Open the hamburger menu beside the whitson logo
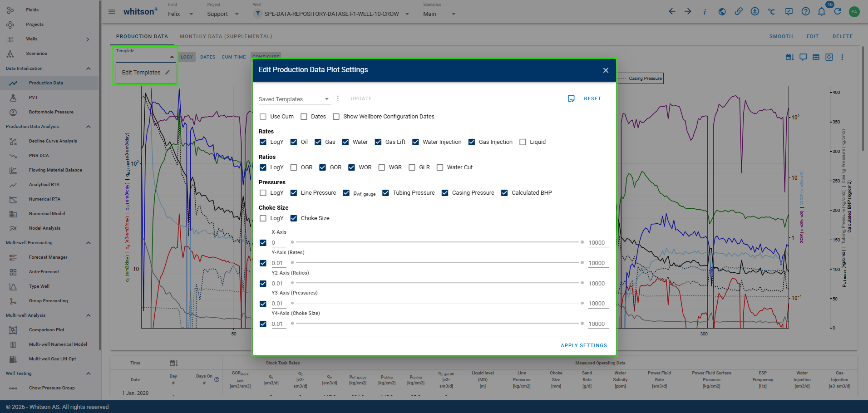This screenshot has height=413, width=868. coord(112,12)
